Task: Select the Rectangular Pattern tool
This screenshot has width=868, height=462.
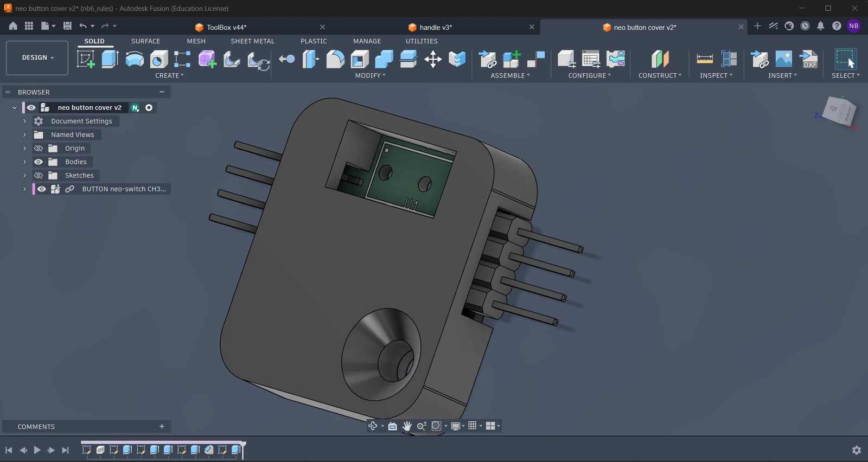Action: [x=182, y=59]
